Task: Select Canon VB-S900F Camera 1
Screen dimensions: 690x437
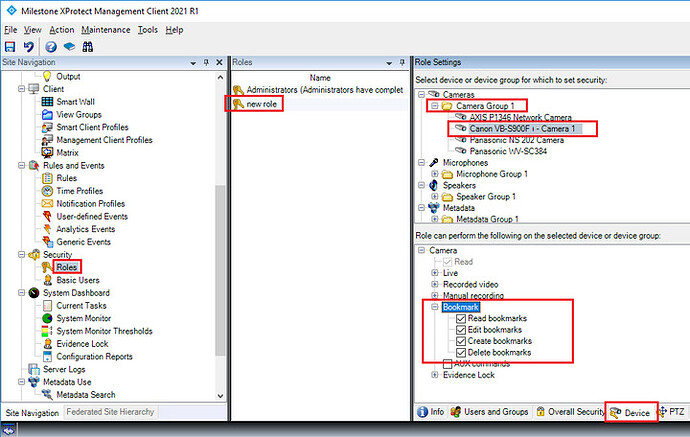Action: pyautogui.click(x=522, y=129)
